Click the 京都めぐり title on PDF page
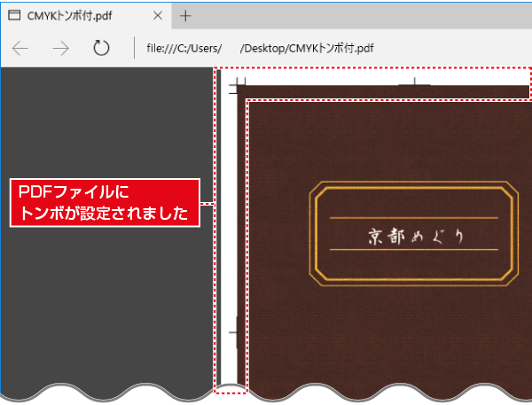532x405 pixels. (417, 236)
